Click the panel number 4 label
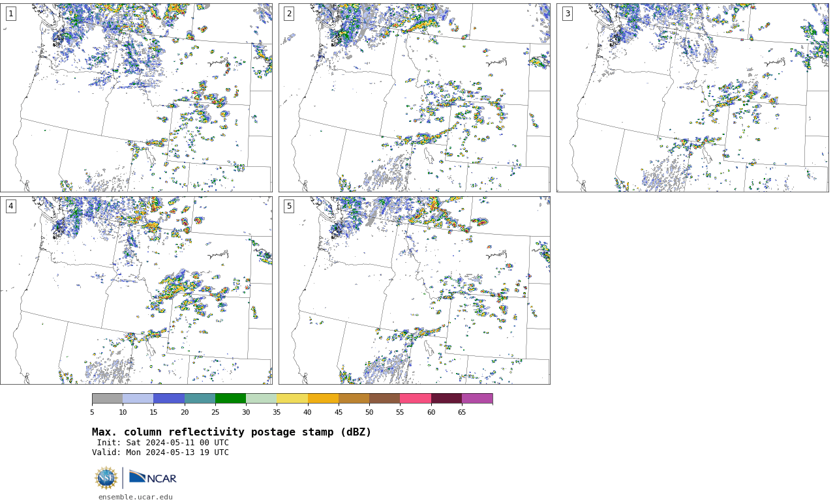Screen dimensions: 835x504 click(10, 206)
